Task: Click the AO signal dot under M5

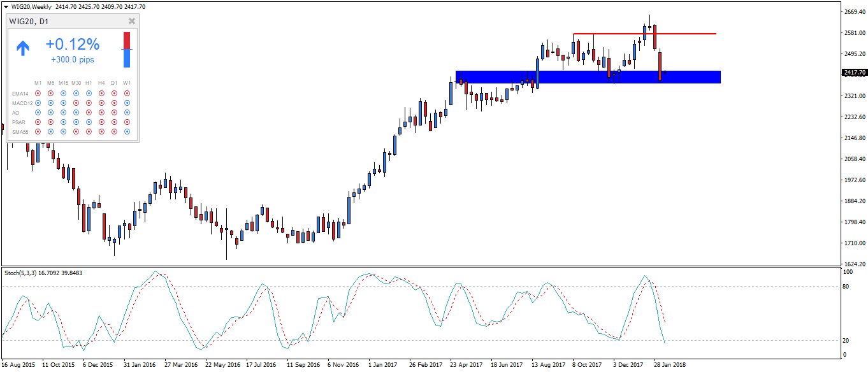Action: [x=50, y=112]
